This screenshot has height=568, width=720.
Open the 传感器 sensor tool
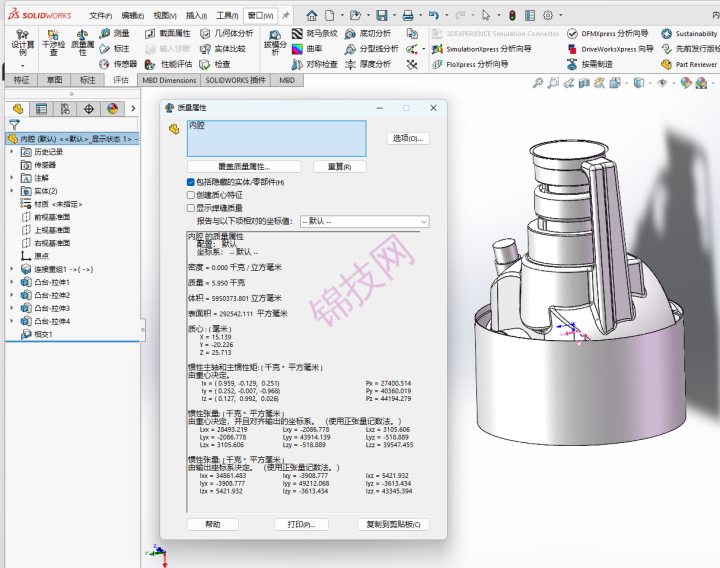click(118, 64)
